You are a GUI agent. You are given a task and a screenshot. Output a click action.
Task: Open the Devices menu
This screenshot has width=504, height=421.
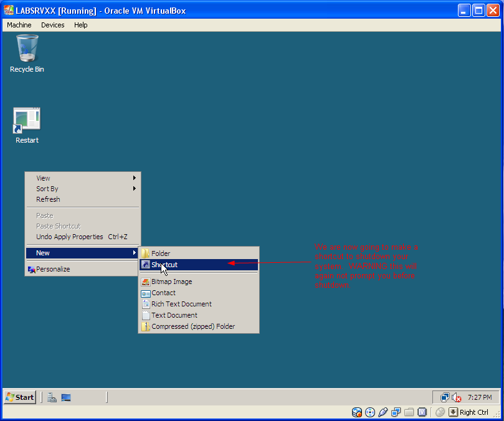click(x=53, y=25)
